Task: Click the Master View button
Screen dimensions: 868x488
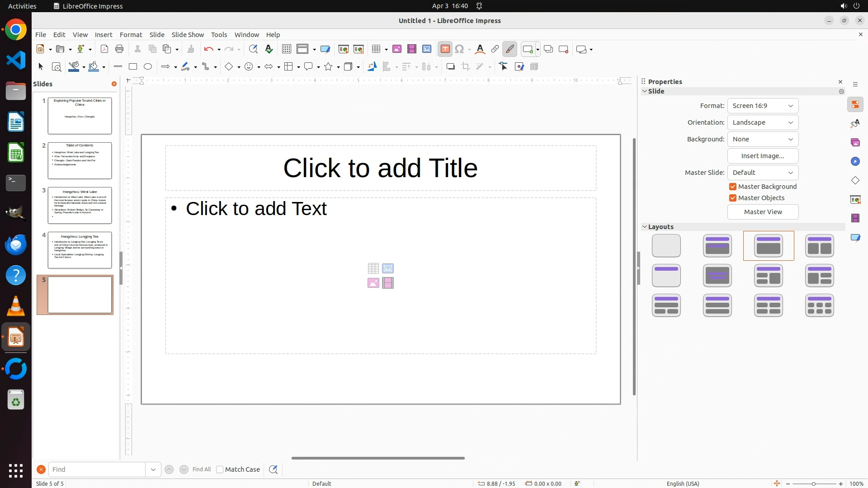Action: pyautogui.click(x=763, y=212)
